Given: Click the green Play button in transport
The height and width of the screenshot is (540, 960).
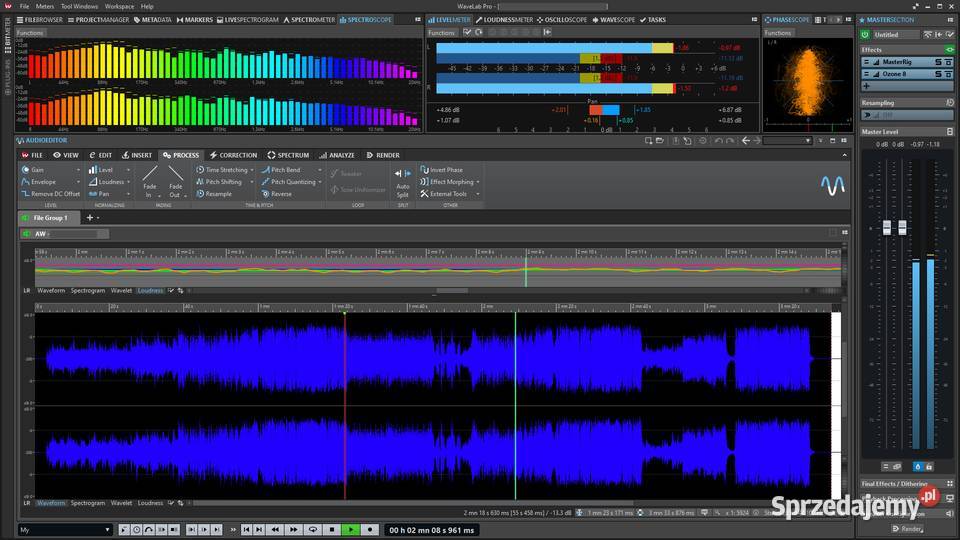Looking at the screenshot, I should tap(351, 529).
